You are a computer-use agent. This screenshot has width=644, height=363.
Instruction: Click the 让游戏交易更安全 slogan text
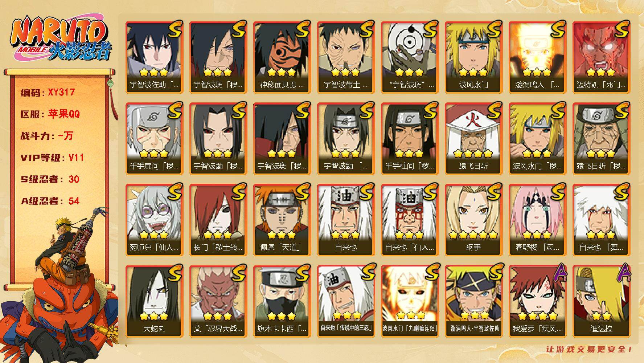(x=589, y=349)
